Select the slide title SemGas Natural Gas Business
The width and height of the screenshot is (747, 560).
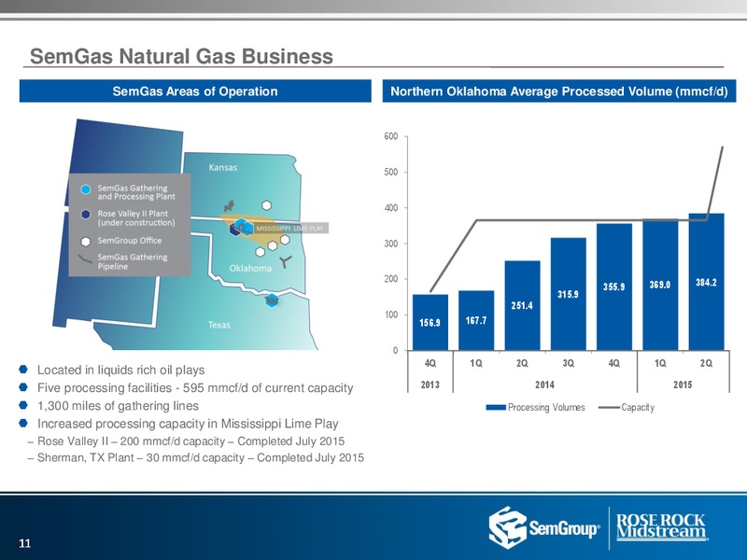[181, 56]
